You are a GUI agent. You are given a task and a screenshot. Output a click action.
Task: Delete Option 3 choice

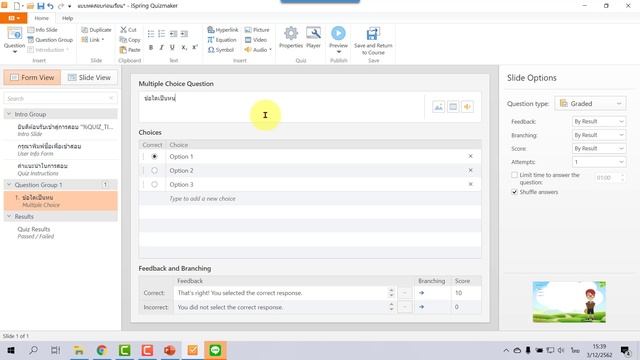pyautogui.click(x=470, y=184)
